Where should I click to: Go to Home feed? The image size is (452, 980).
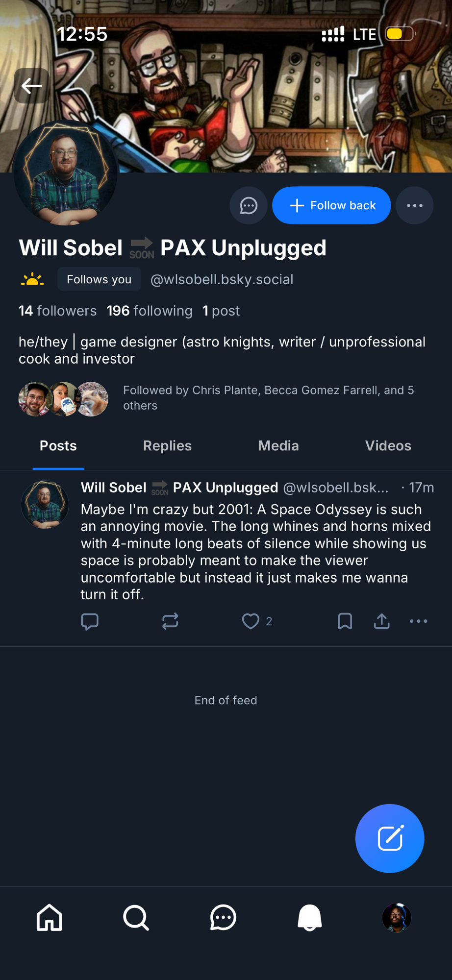tap(50, 917)
